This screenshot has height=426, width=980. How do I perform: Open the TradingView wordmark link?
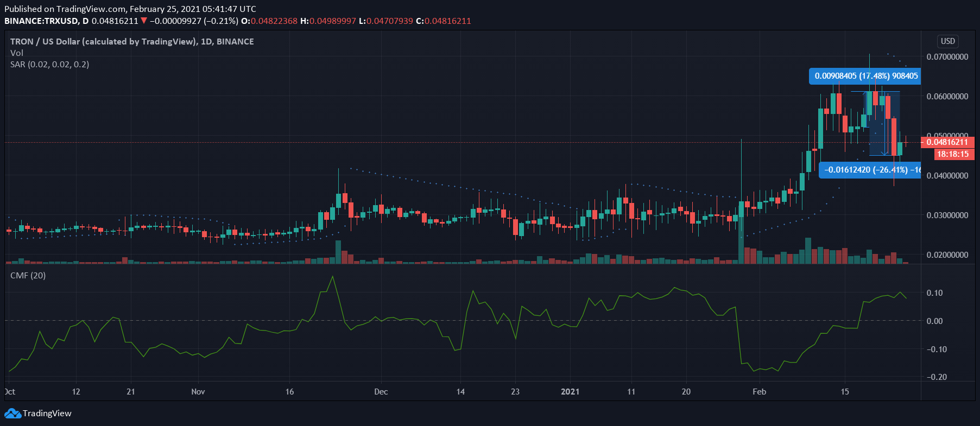coord(47,414)
